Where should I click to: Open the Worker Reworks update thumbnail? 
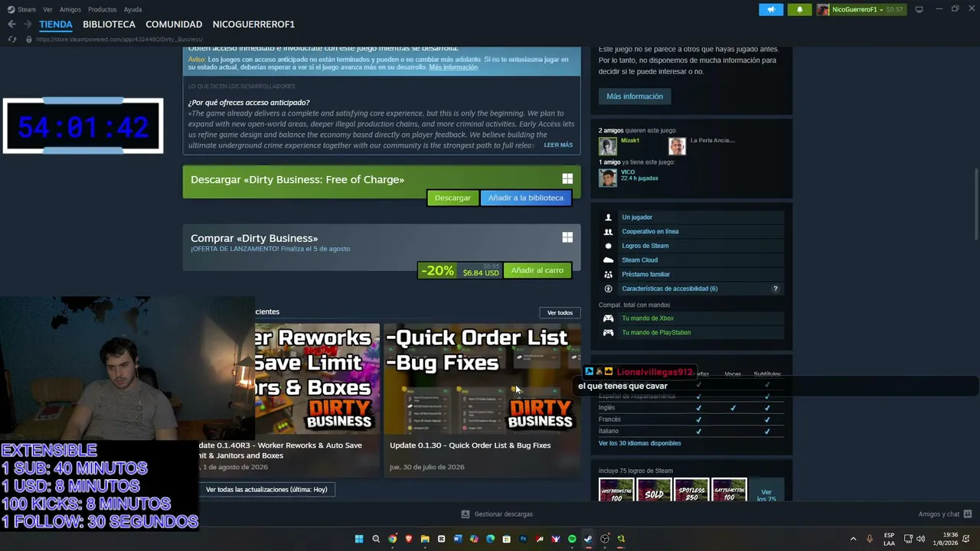coord(317,378)
